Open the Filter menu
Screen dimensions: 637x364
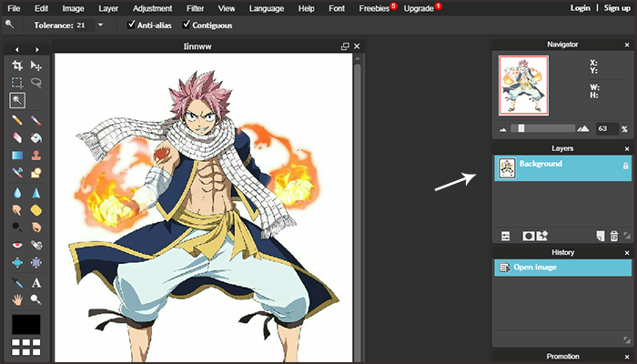coord(196,7)
